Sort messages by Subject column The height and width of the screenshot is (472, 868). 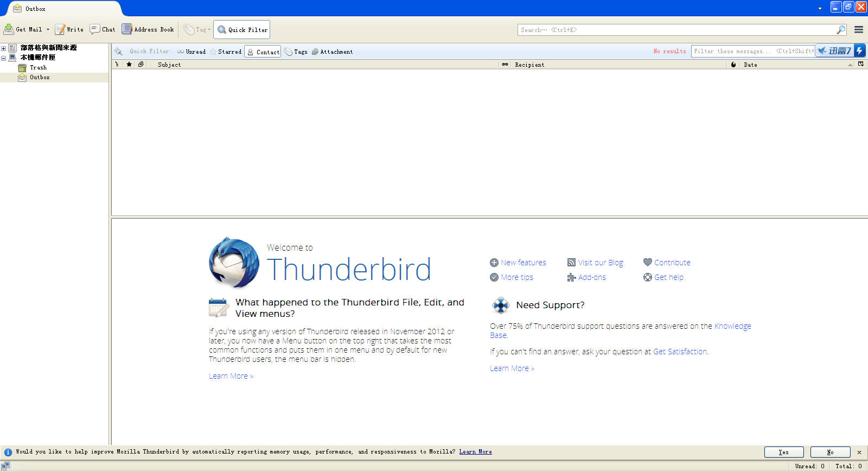[x=323, y=65]
